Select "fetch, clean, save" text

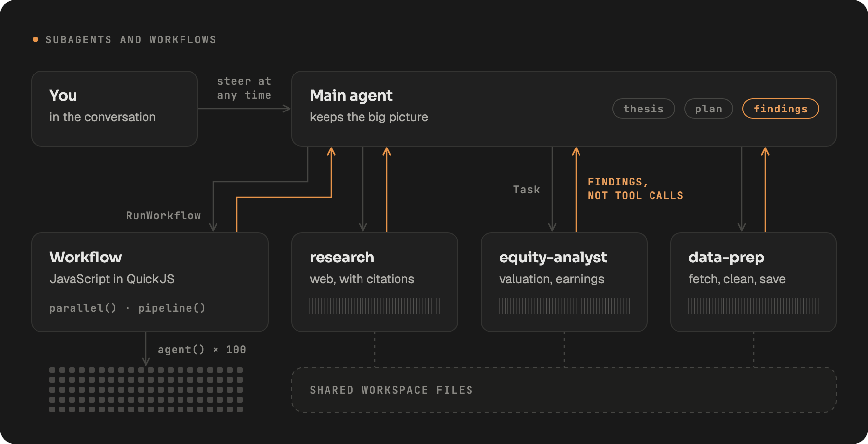click(x=737, y=279)
